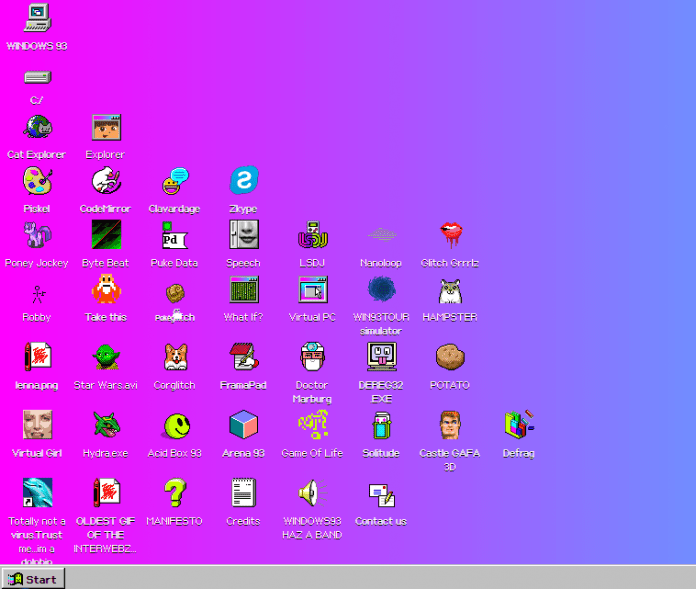Open Game Of Life
The image size is (696, 589).
click(313, 424)
